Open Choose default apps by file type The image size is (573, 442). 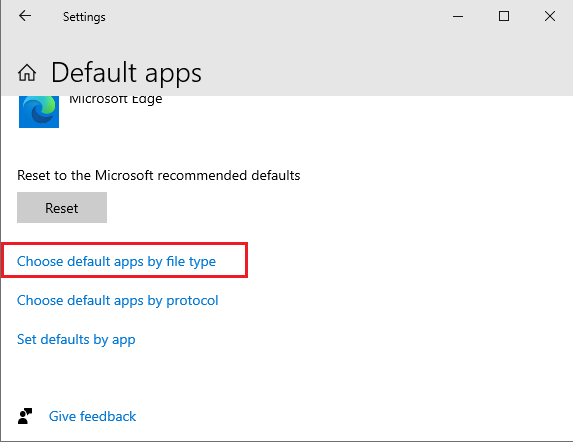coord(116,262)
